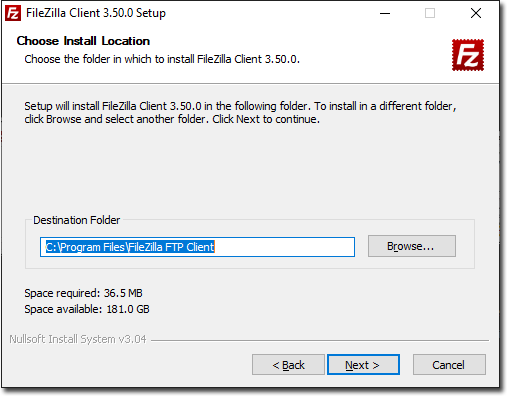Click the highlighted 'C:\Program Files\FileZilla FTP Client' text

(130, 247)
